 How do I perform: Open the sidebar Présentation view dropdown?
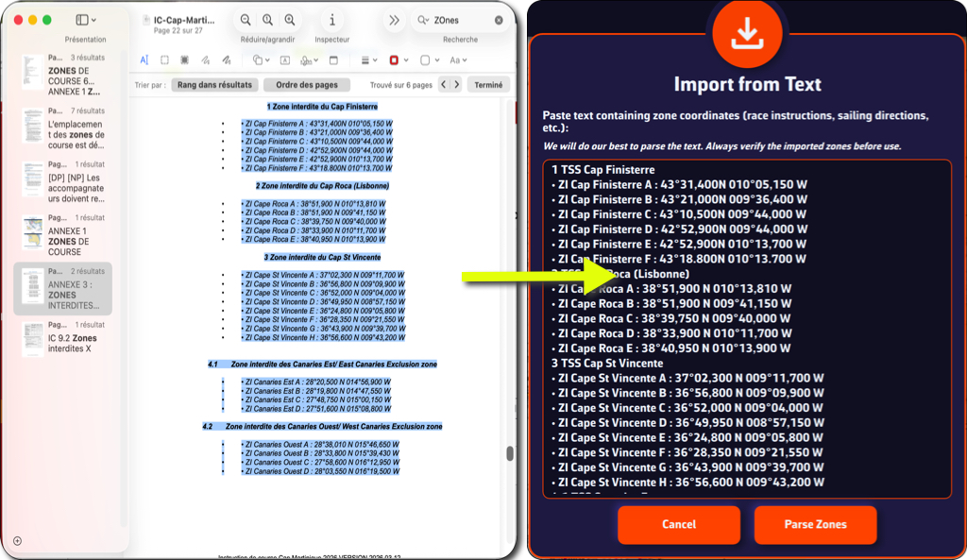[86, 20]
